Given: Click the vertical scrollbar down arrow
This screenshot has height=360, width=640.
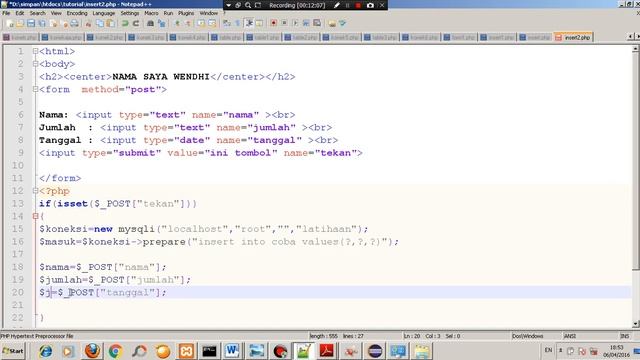Looking at the screenshot, I should [636, 324].
